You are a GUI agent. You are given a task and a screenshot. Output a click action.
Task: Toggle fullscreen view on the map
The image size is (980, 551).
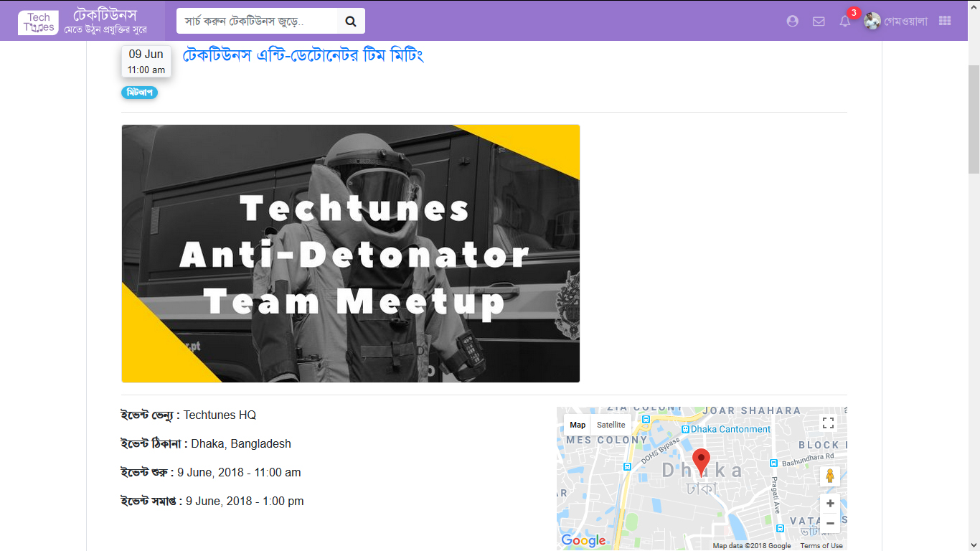(x=829, y=423)
